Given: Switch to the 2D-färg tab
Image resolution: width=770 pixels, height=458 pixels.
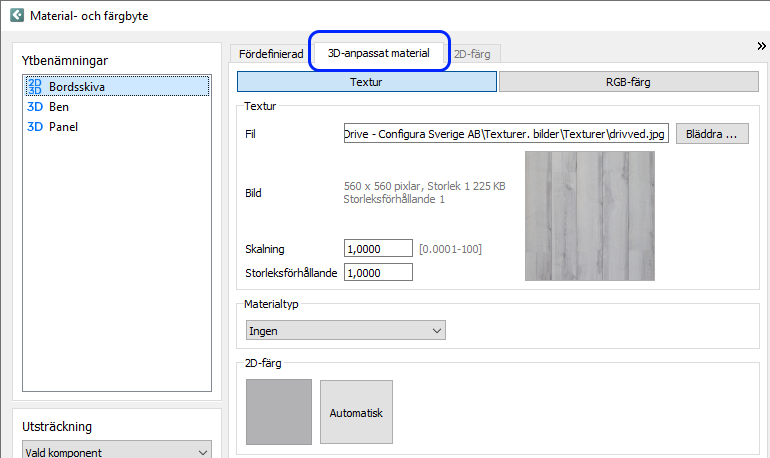Looking at the screenshot, I should [472, 54].
